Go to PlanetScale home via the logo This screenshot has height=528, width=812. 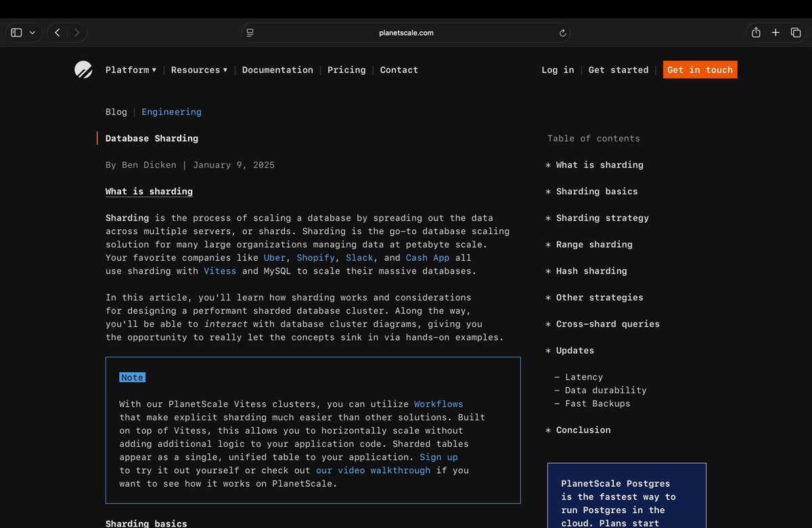83,70
